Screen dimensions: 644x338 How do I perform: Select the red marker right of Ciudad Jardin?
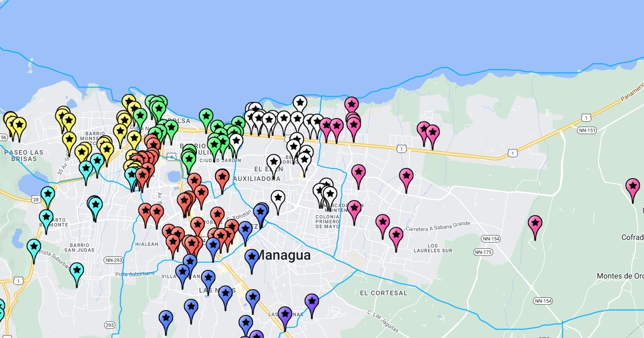[222, 178]
